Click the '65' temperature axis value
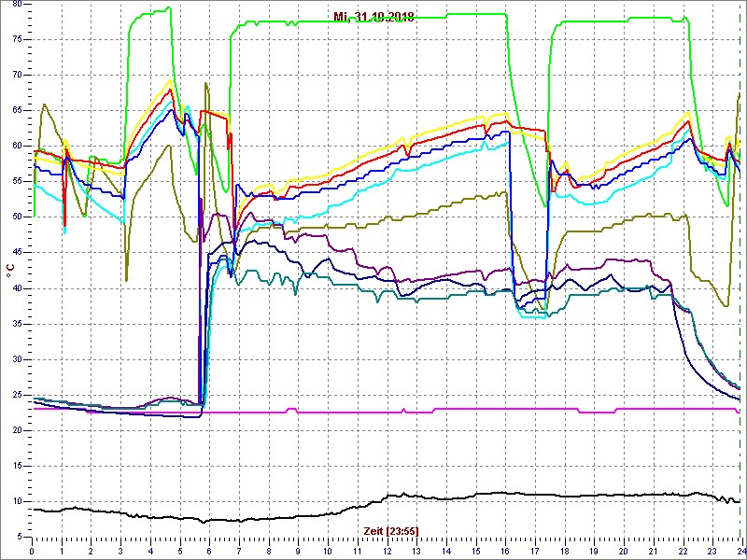Viewport: 747px width, 560px height. click(x=18, y=110)
